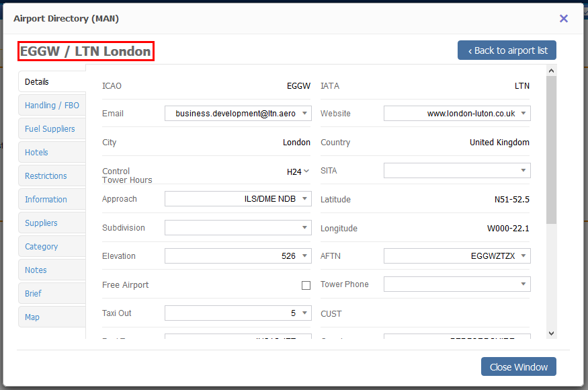
Task: Click the empty SITA input field
Action: [x=457, y=170]
